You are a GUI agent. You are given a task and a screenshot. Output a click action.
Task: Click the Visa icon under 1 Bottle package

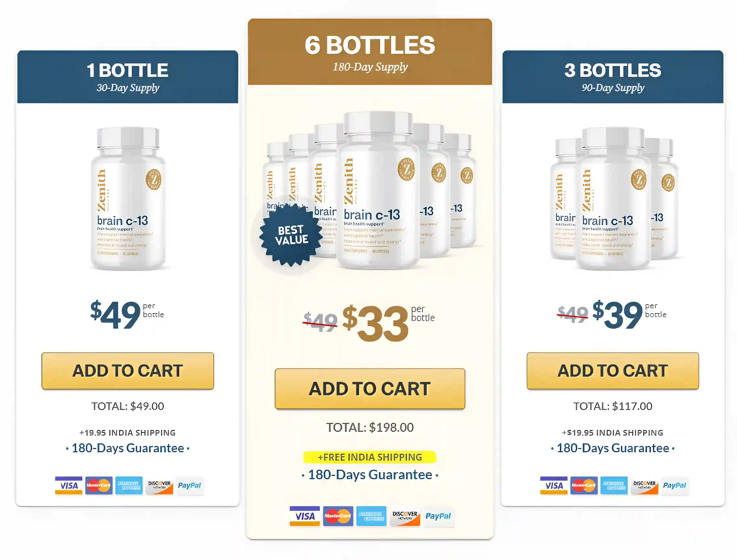tap(70, 486)
